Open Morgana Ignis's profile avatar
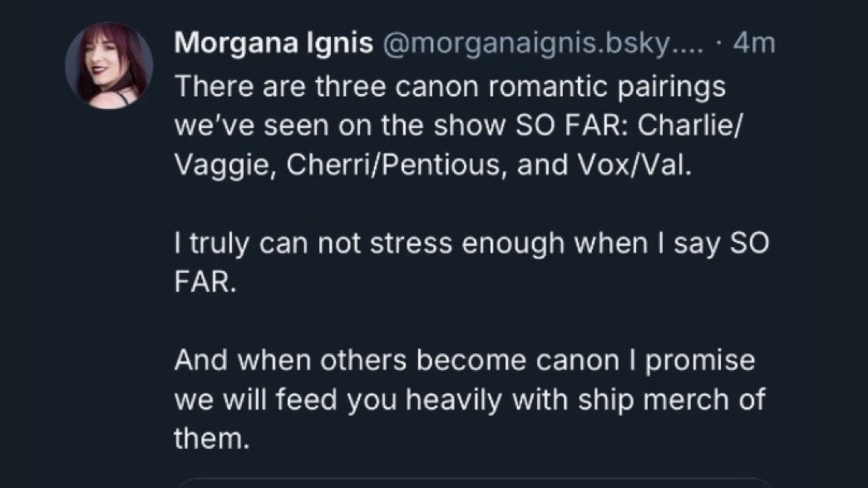868x488 pixels. tap(109, 67)
